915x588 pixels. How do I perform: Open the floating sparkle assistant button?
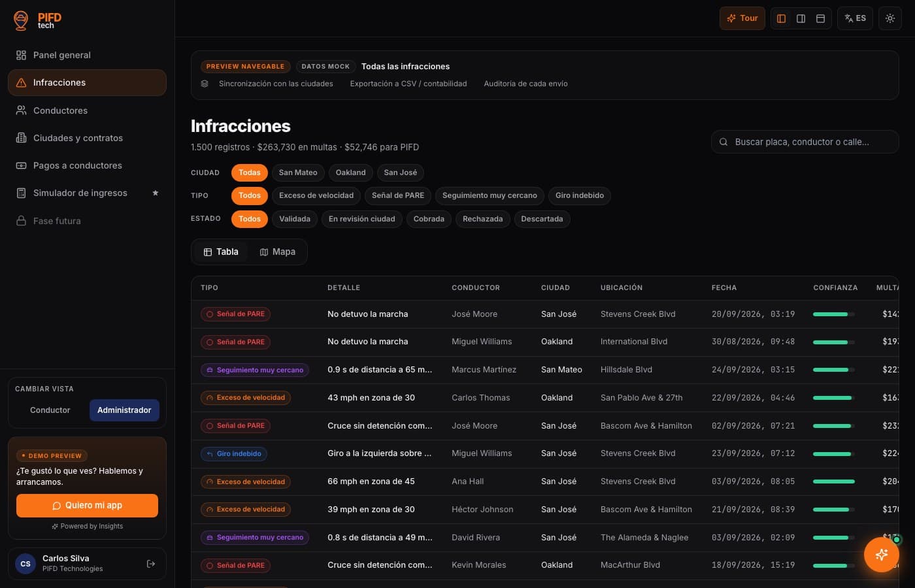click(881, 555)
